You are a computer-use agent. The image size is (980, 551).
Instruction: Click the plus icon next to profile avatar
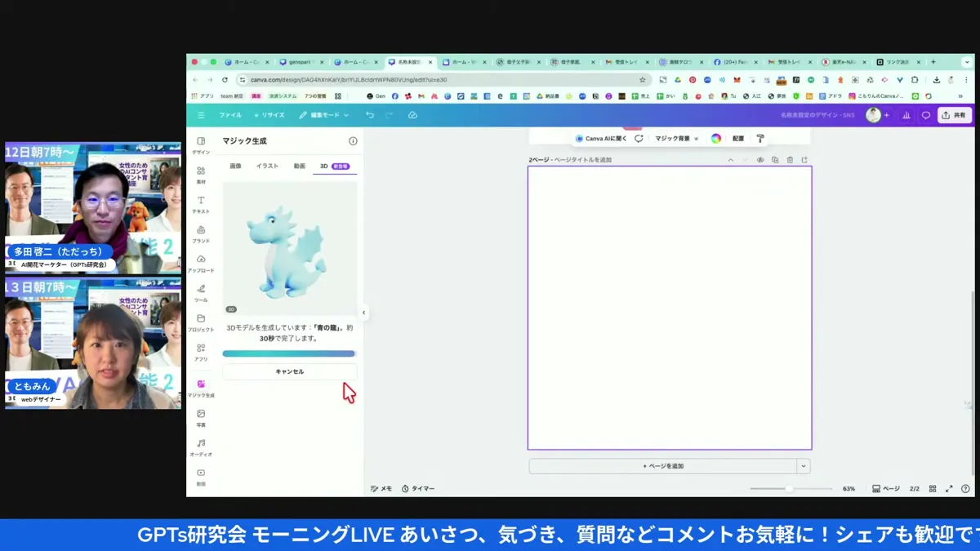(x=886, y=115)
